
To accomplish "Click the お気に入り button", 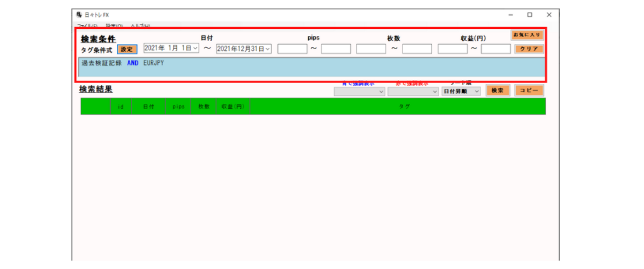I will [x=527, y=35].
